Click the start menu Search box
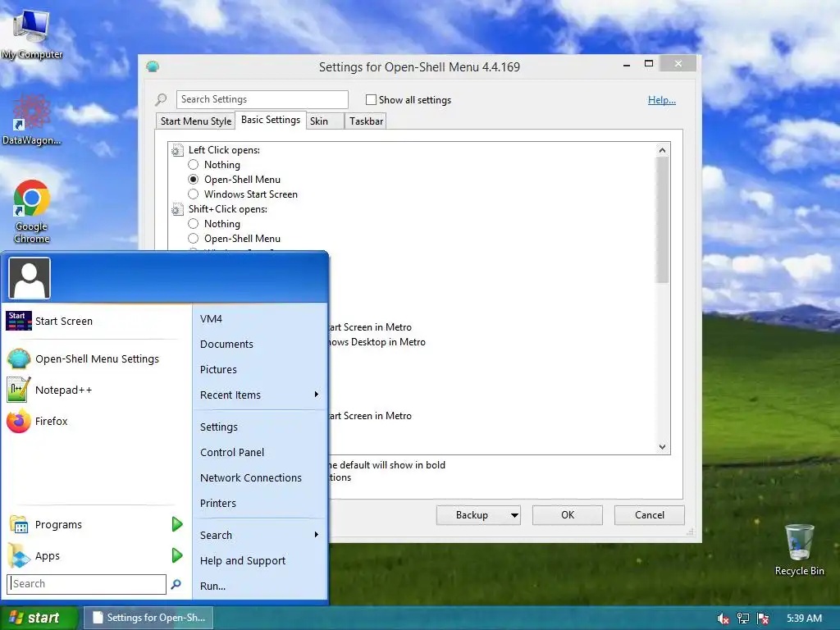The height and width of the screenshot is (630, 840). point(87,584)
